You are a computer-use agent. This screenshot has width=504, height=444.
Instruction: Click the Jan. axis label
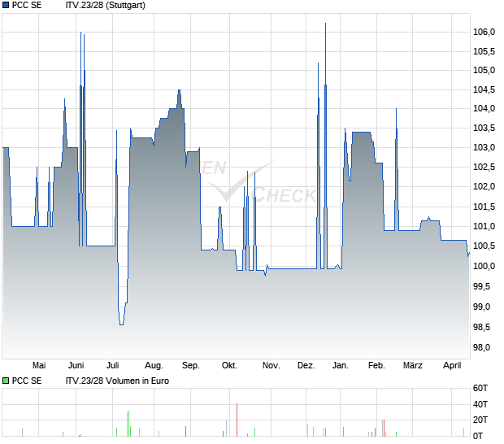tap(341, 365)
